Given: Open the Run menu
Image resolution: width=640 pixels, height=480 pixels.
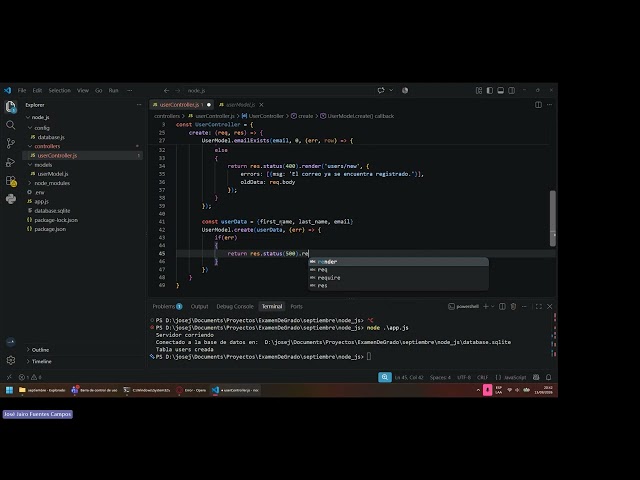Looking at the screenshot, I should coord(113,91).
